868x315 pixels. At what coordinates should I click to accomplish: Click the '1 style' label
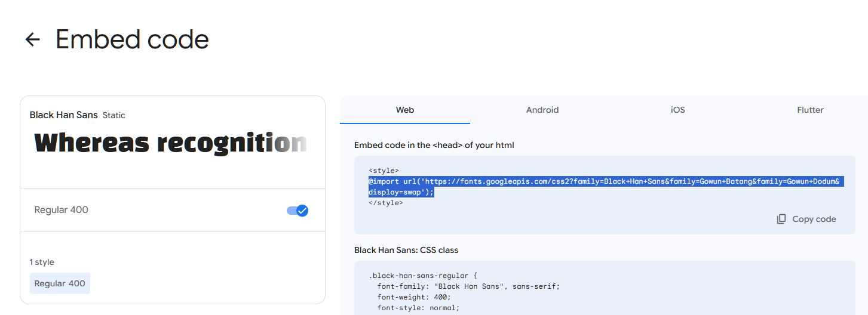click(42, 262)
